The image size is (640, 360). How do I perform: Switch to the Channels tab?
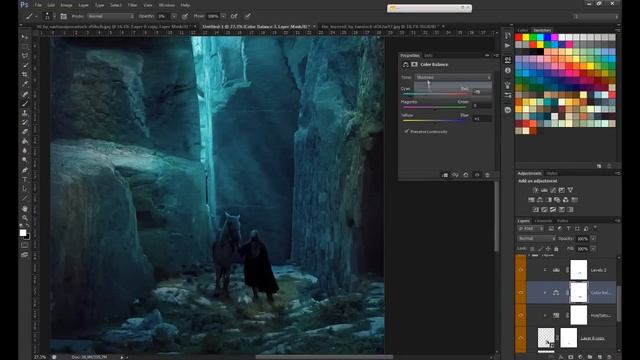[543, 221]
